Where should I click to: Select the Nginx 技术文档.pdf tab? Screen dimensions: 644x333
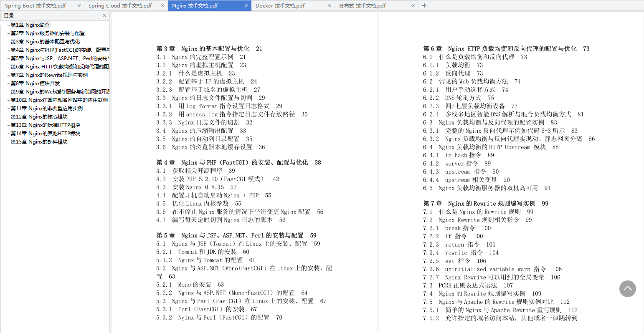pos(209,6)
